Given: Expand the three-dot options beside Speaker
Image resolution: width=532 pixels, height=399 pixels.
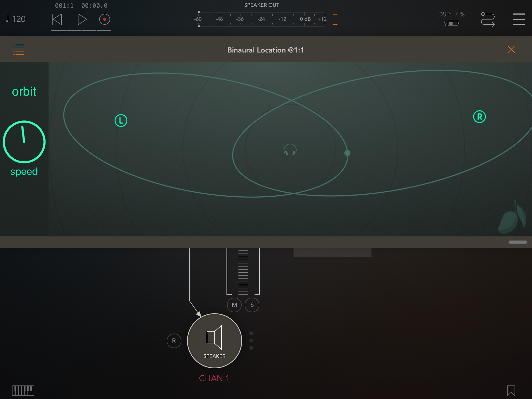Looking at the screenshot, I should point(251,341).
